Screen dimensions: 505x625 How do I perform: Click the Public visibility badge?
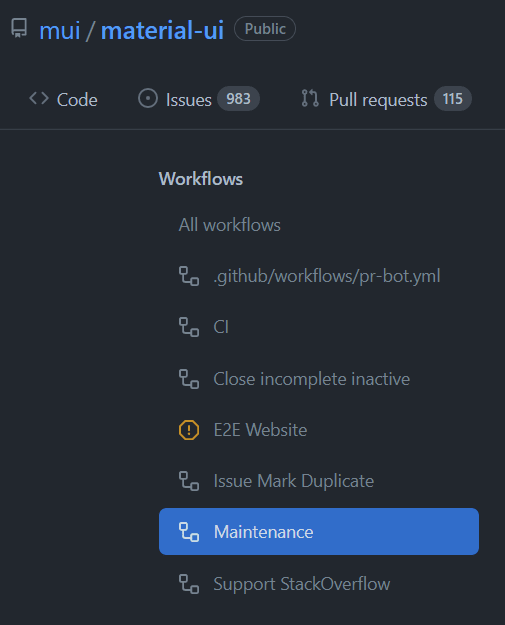265,29
